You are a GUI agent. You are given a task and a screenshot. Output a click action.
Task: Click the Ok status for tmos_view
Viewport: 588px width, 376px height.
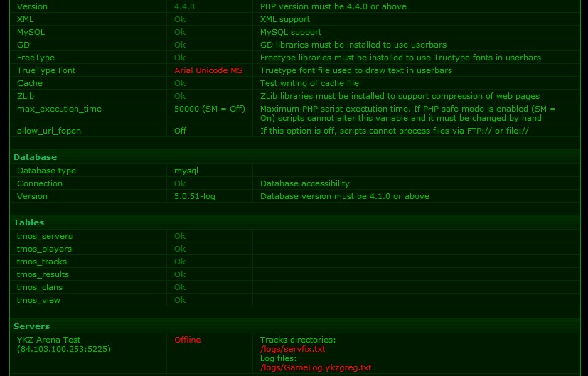coord(180,300)
